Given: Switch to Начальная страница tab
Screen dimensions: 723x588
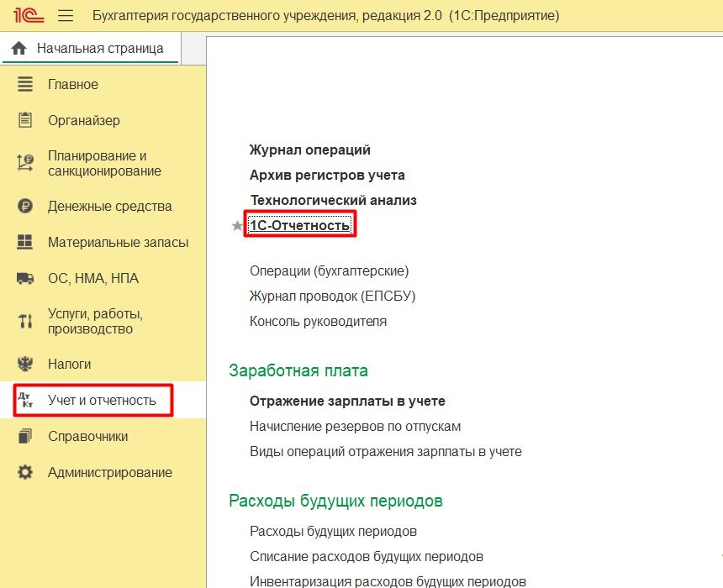Looking at the screenshot, I should [x=91, y=49].
